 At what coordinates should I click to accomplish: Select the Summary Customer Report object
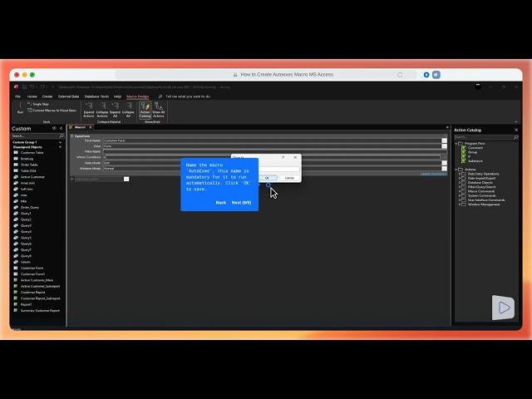point(37,310)
